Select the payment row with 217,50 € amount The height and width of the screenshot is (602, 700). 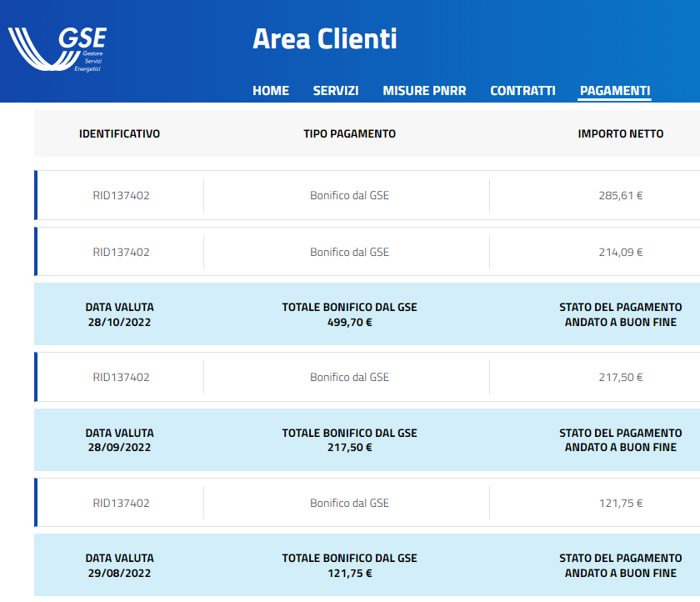(367, 377)
